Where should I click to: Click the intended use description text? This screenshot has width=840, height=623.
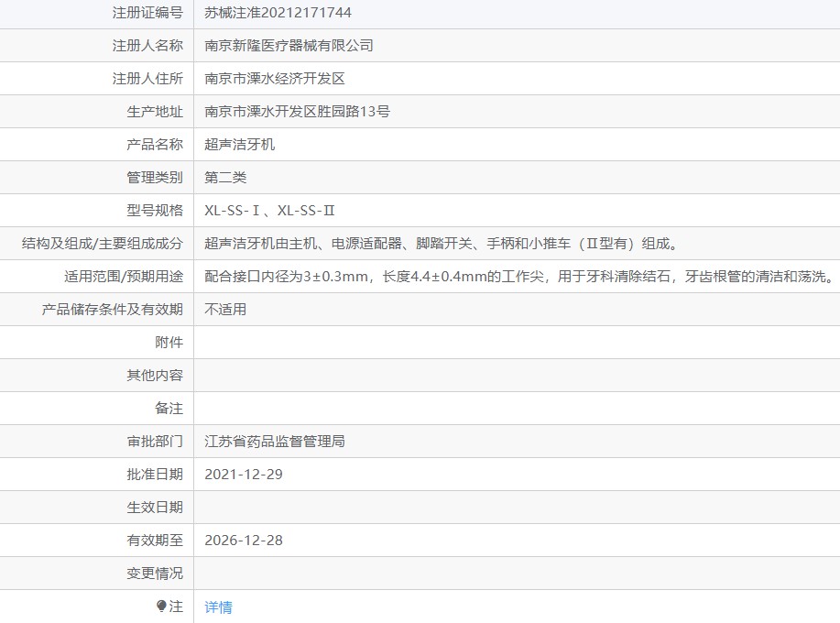tap(519, 277)
